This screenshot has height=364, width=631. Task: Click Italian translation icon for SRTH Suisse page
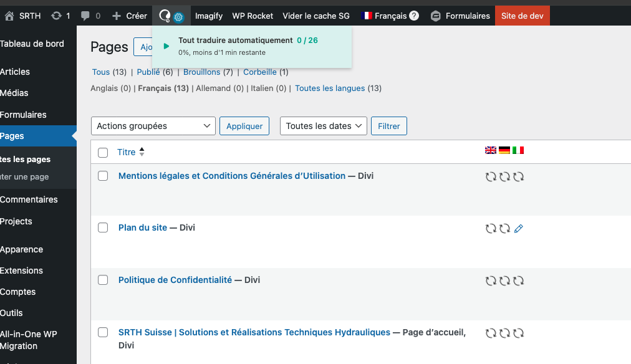[518, 333]
